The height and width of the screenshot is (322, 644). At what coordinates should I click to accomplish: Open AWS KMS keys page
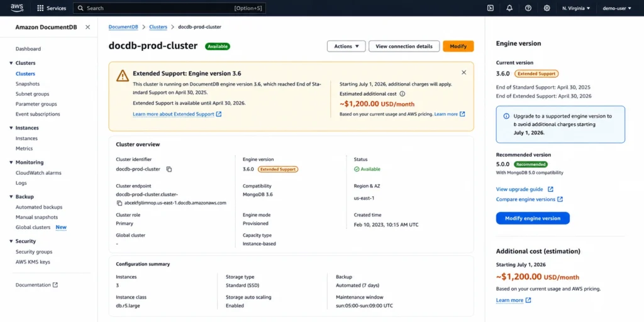pyautogui.click(x=33, y=262)
